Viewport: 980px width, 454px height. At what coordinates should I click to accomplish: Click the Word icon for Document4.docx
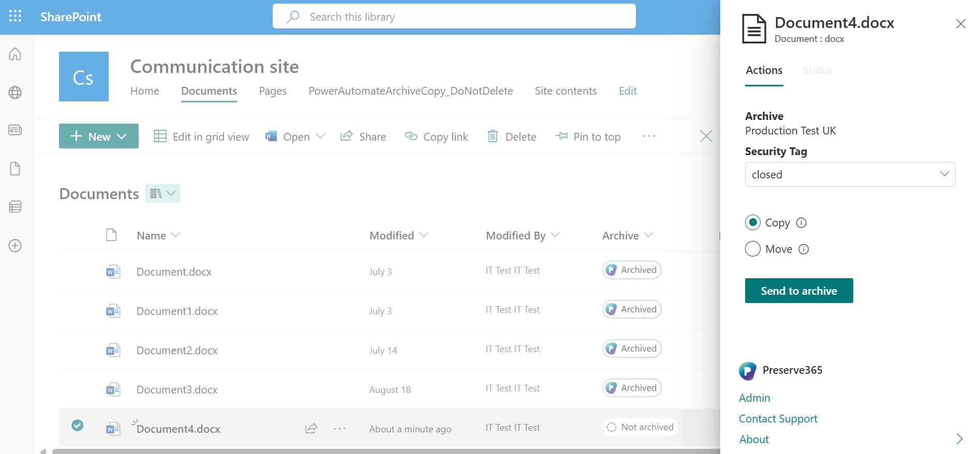pyautogui.click(x=113, y=429)
